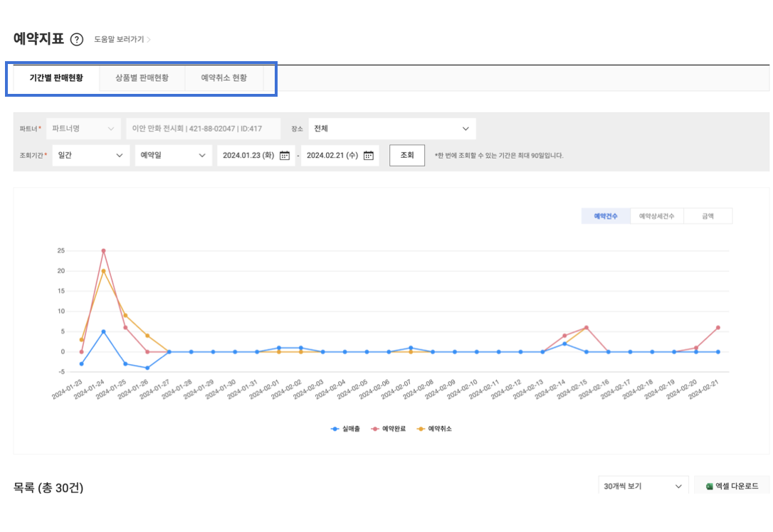This screenshot has width=773, height=532.
Task: Toggle 예약완료 series in chart legend
Action: [x=389, y=429]
